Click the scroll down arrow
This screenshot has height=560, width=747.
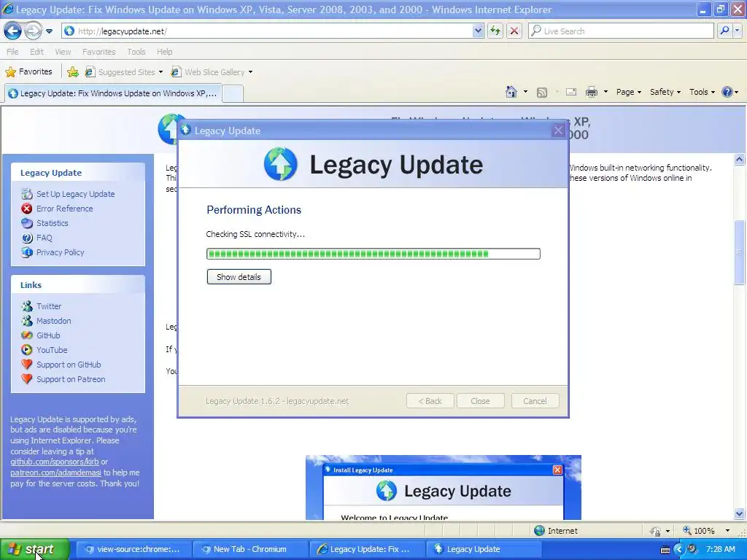click(740, 513)
